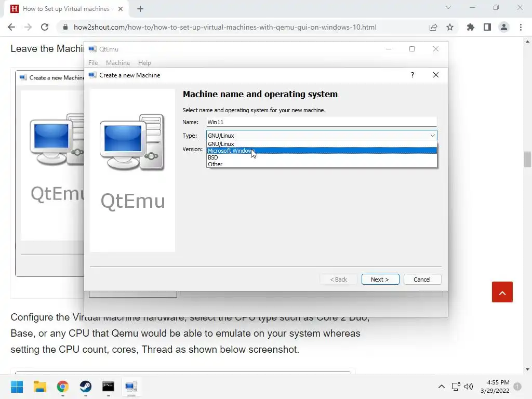Click the red scroll-to-top button
Screen dimensions: 532x399
click(502, 292)
